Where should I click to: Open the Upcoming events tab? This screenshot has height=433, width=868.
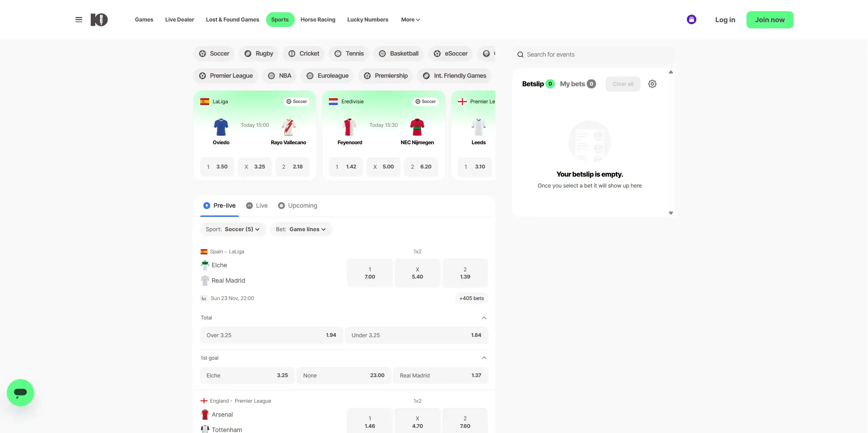pos(297,206)
